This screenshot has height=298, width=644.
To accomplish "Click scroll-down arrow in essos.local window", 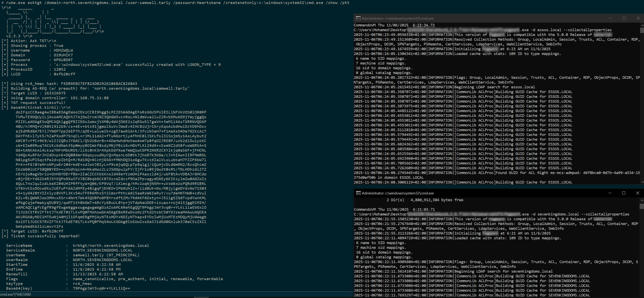I will pyautogui.click(x=642, y=182).
